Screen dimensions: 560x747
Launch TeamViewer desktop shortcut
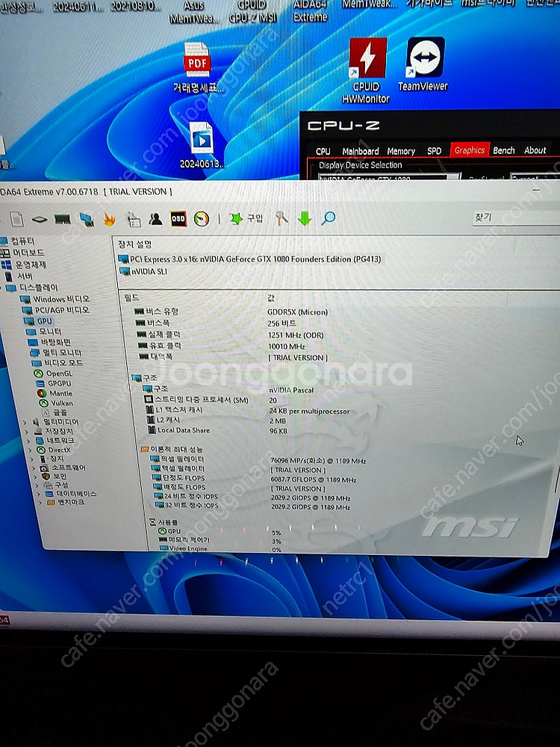[x=423, y=65]
